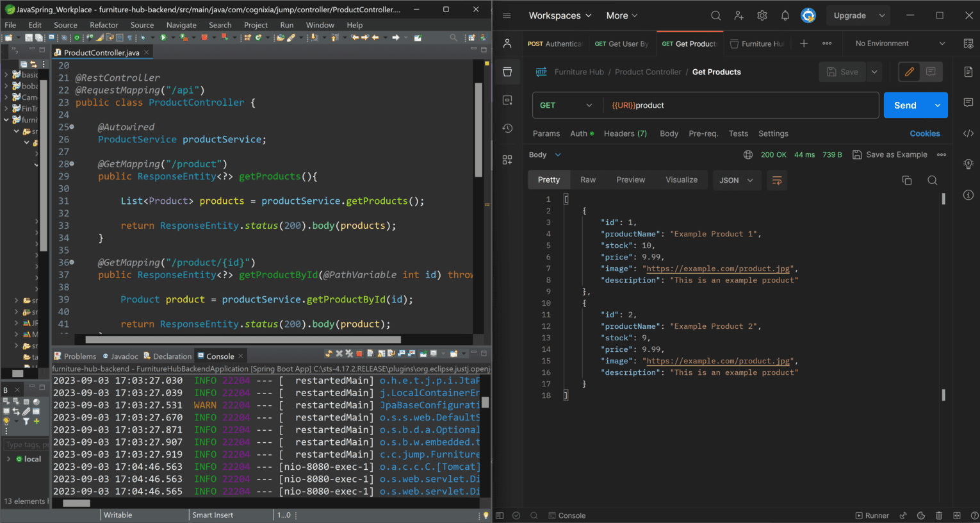The height and width of the screenshot is (523, 980).
Task: Open the response Body dropdown chevron
Action: (x=558, y=154)
